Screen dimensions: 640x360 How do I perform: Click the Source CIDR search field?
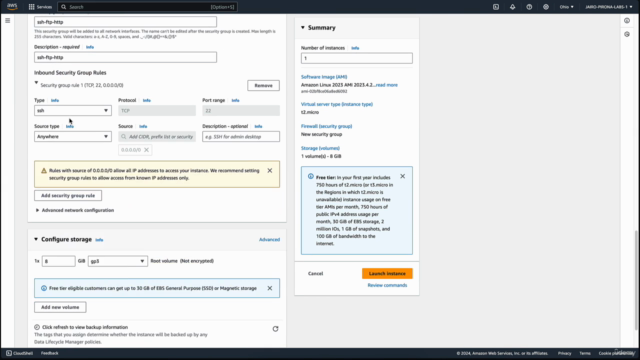[157, 137]
